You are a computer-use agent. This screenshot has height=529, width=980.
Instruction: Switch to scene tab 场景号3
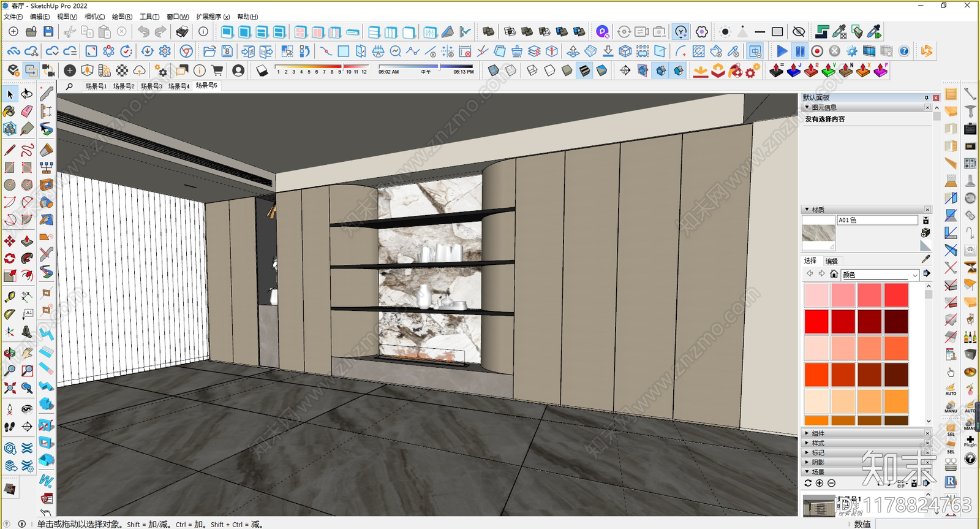(x=151, y=86)
